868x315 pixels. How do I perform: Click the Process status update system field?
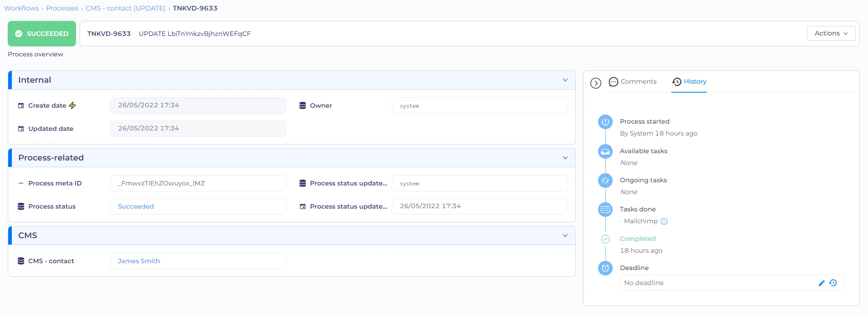[480, 183]
